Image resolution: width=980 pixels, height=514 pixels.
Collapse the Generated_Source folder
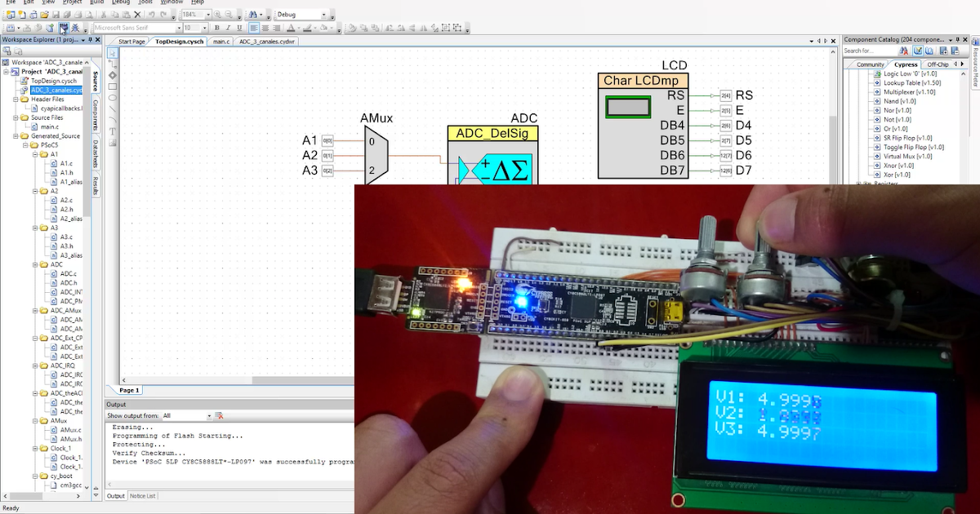pyautogui.click(x=18, y=135)
